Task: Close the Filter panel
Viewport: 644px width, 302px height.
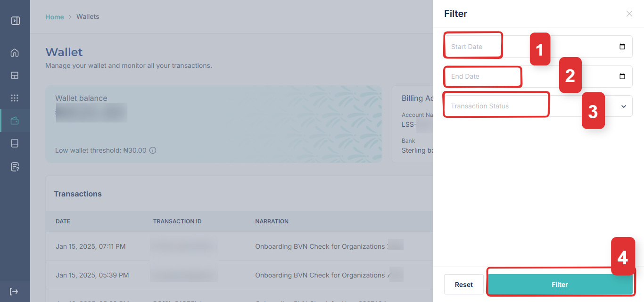Action: coord(629,14)
